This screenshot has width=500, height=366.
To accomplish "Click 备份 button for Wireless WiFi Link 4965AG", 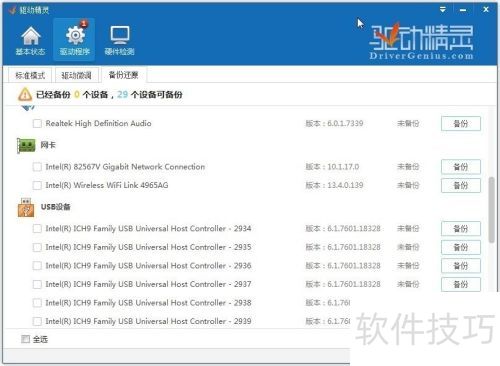I will (x=461, y=185).
